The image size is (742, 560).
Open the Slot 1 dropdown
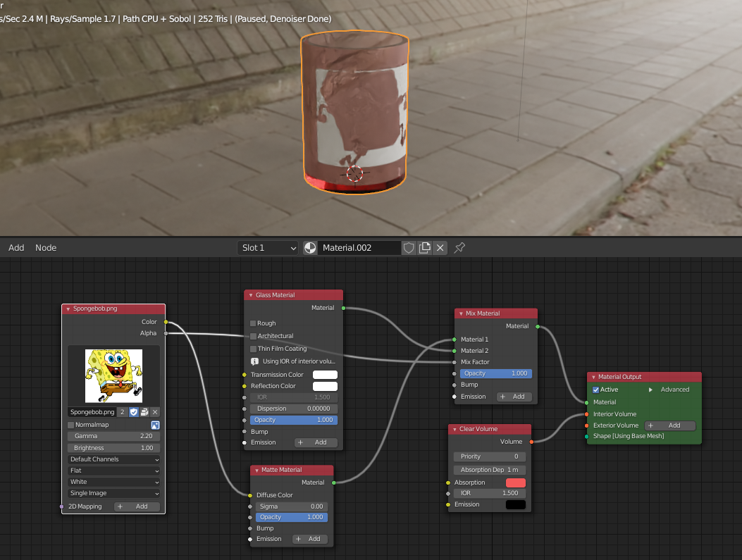tap(268, 248)
